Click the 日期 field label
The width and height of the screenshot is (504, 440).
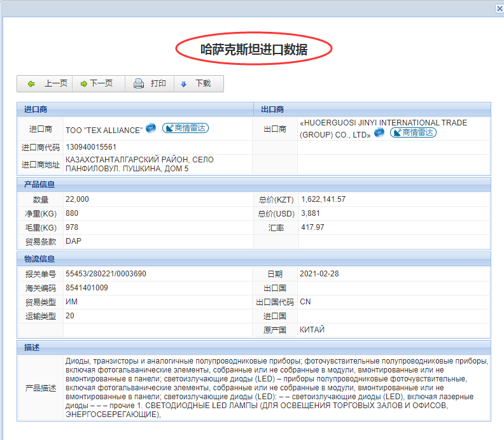(x=275, y=274)
